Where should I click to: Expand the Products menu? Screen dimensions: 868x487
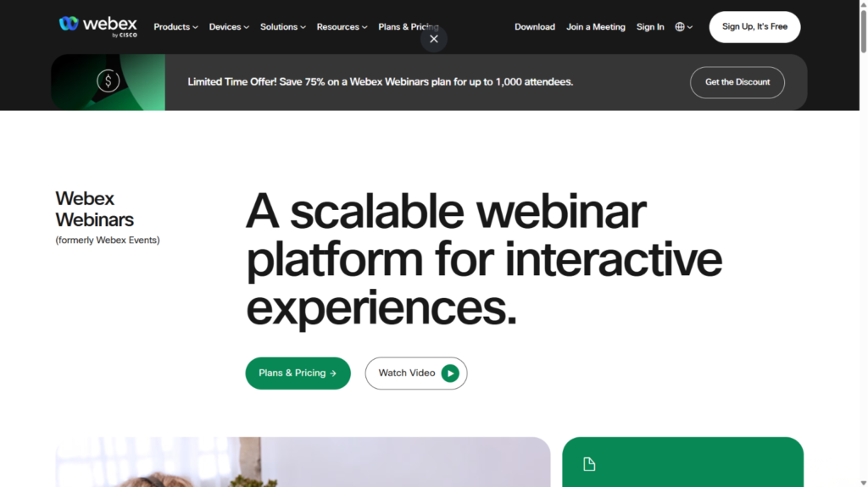[175, 26]
